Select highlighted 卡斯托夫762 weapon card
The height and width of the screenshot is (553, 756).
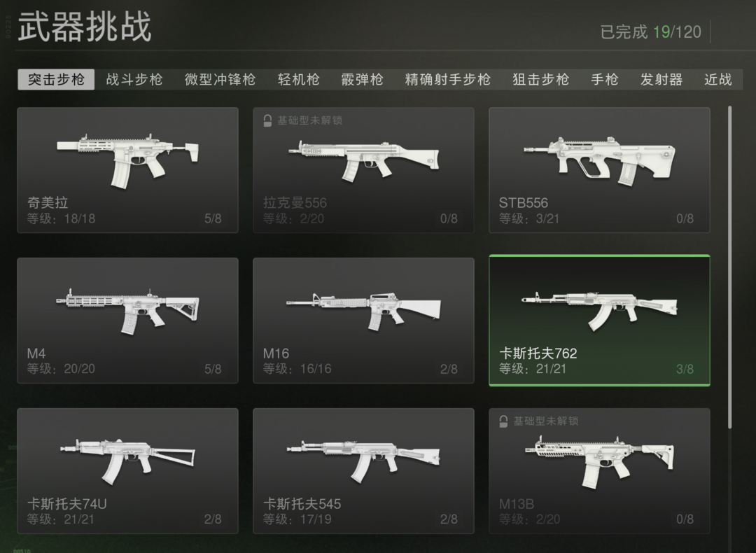pyautogui.click(x=599, y=321)
